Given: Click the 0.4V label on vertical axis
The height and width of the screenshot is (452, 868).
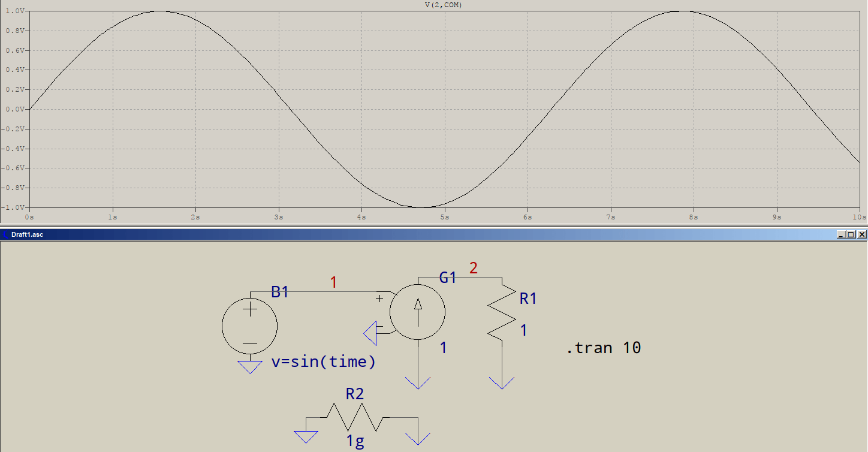Looking at the screenshot, I should pos(16,70).
